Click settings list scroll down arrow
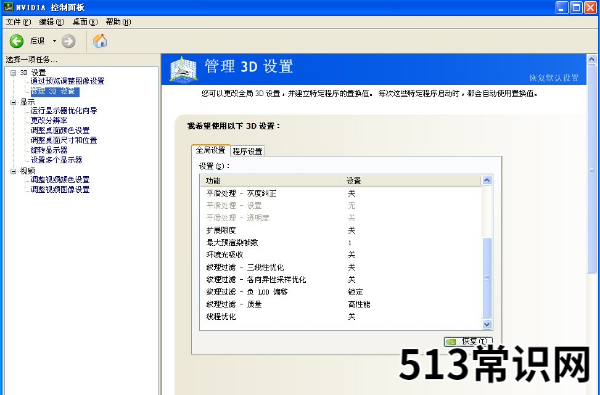The height and width of the screenshot is (395, 600). [487, 324]
